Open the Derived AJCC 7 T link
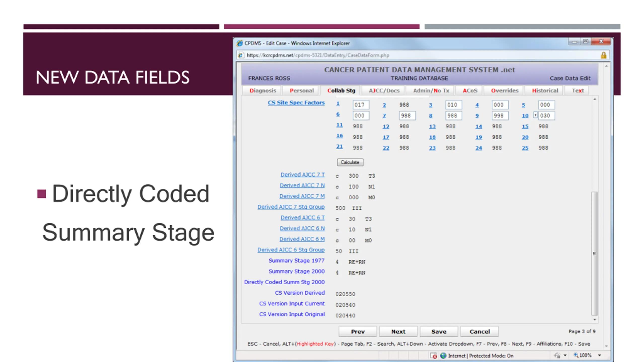Image resolution: width=644 pixels, height=362 pixels. coord(303,174)
